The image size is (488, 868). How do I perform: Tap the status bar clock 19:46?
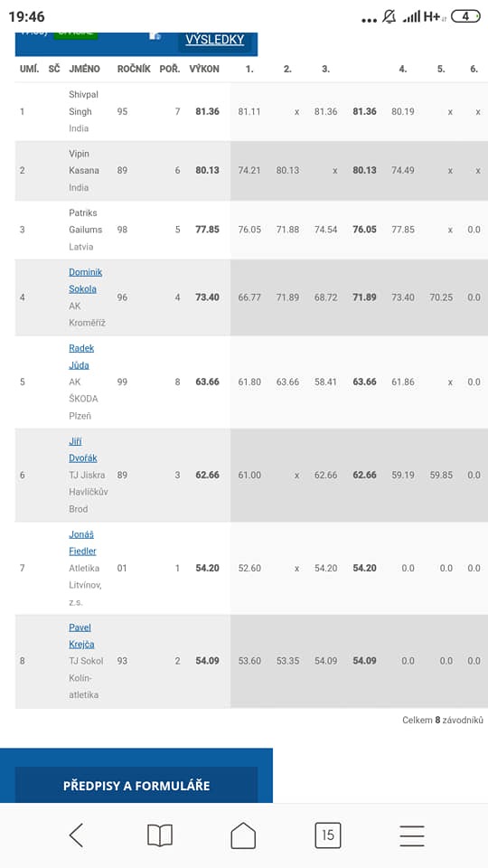[x=26, y=16]
